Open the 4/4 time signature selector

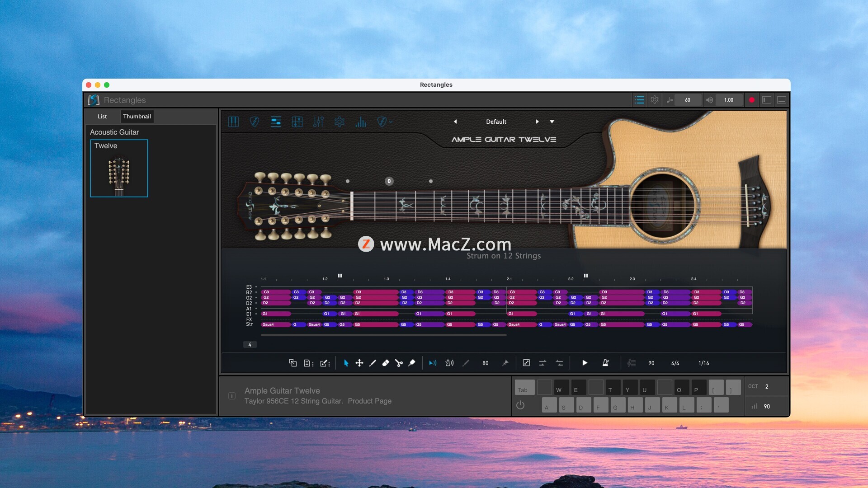tap(675, 363)
